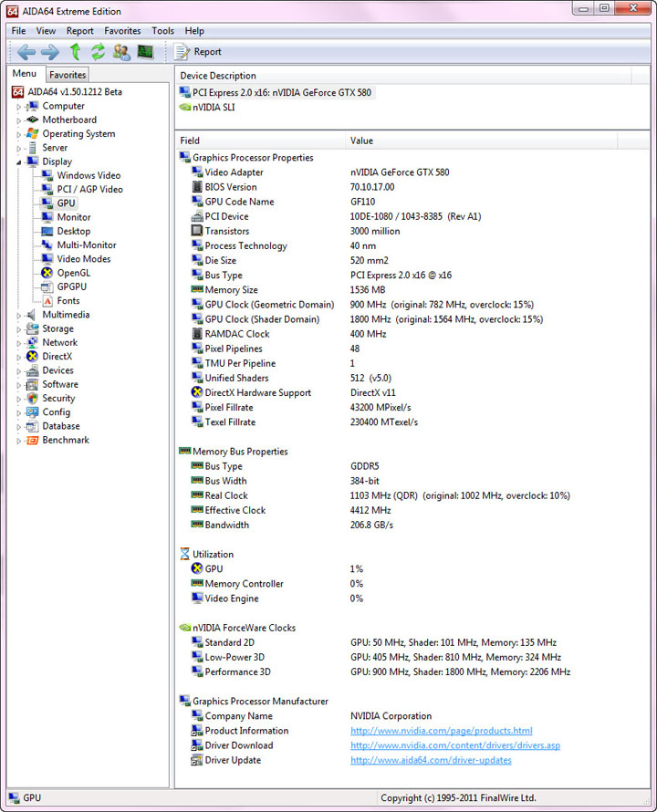Expand the Network tree node
657x812 pixels.
coord(18,343)
